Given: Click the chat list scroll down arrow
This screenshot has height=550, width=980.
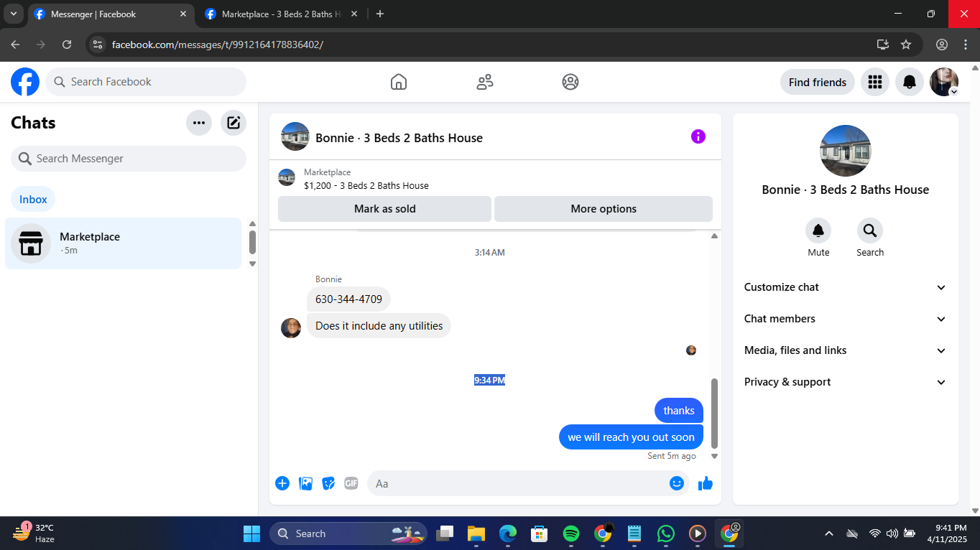Looking at the screenshot, I should point(252,264).
